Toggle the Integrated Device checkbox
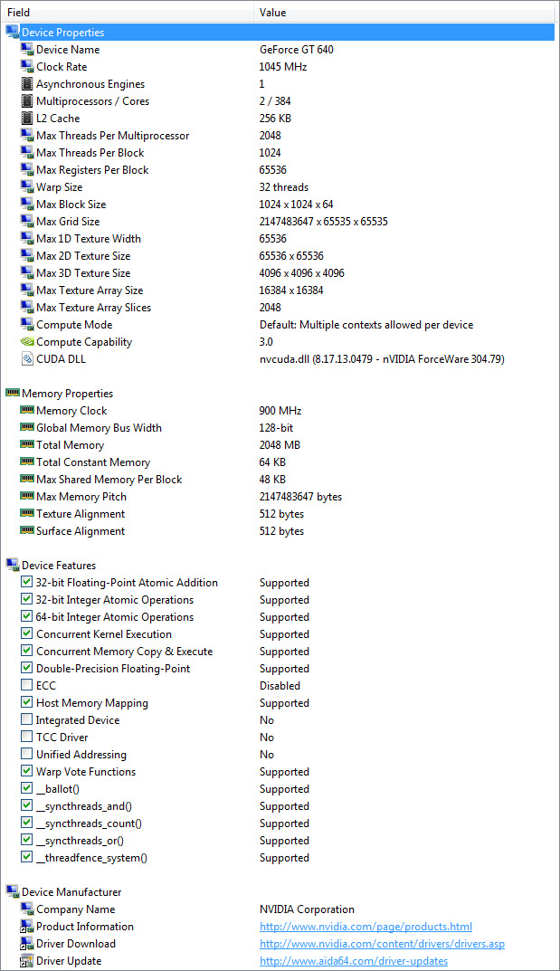The height and width of the screenshot is (971, 560). [26, 720]
